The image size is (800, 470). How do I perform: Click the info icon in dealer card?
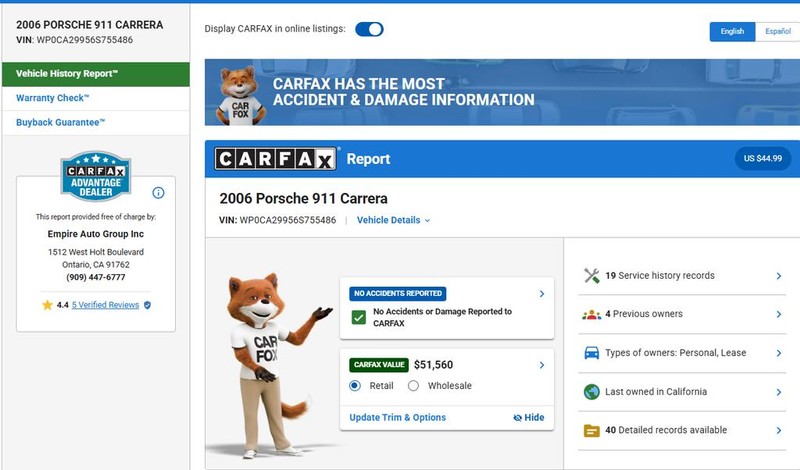(158, 193)
